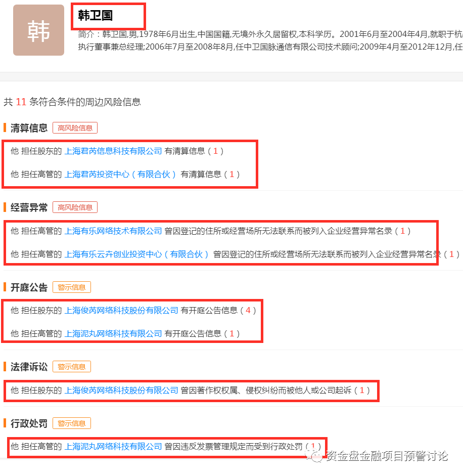Click the 高风险信息 badge beside 经营异常

75,207
